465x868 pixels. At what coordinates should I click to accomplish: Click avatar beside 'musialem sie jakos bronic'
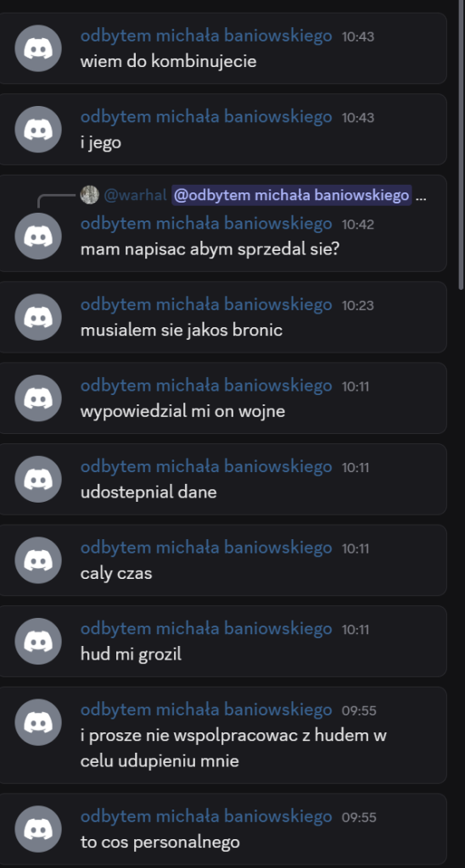38,317
